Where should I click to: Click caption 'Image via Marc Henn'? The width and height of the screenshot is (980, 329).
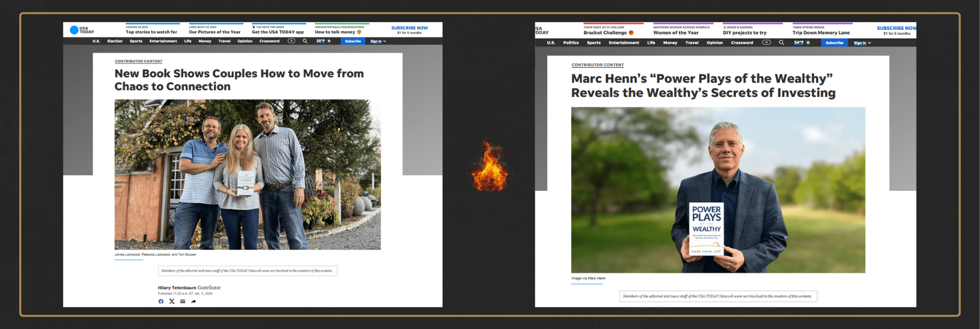[589, 278]
